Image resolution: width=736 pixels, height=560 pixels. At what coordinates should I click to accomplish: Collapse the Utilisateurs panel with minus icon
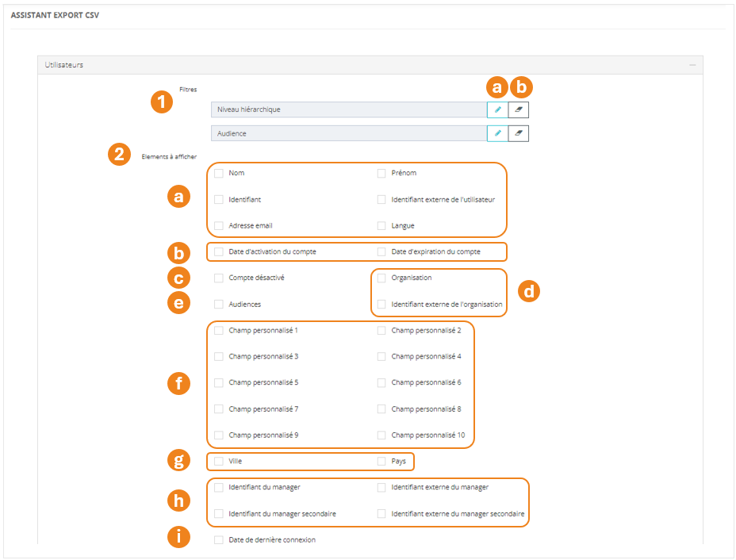point(692,65)
